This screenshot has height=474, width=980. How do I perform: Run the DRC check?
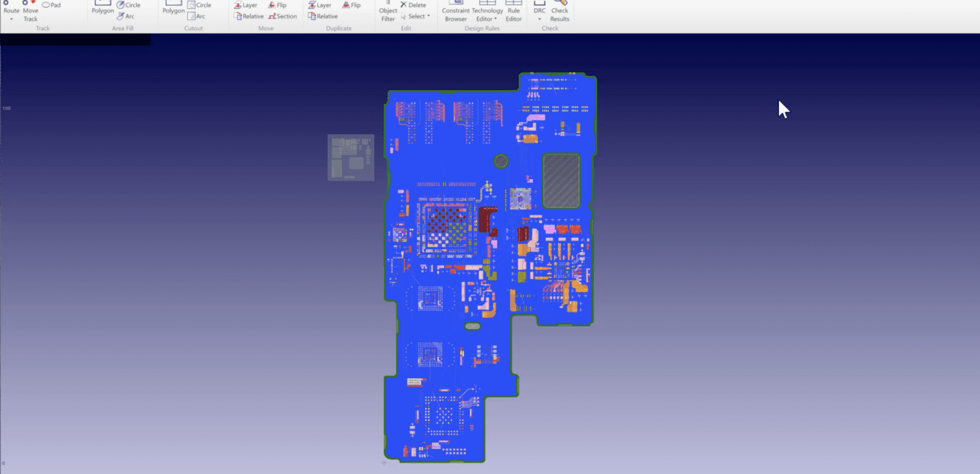[x=539, y=6]
